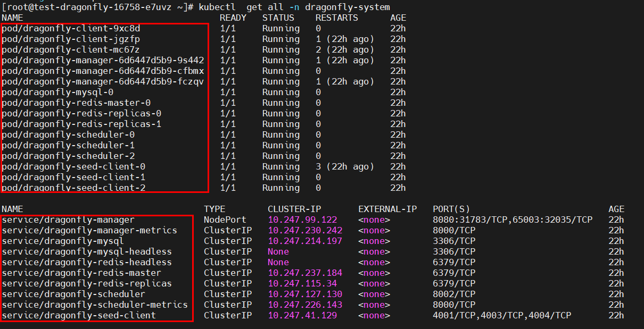644x329 pixels.
Task: Click the EXTERNAL-IP column header
Action: [x=387, y=209]
